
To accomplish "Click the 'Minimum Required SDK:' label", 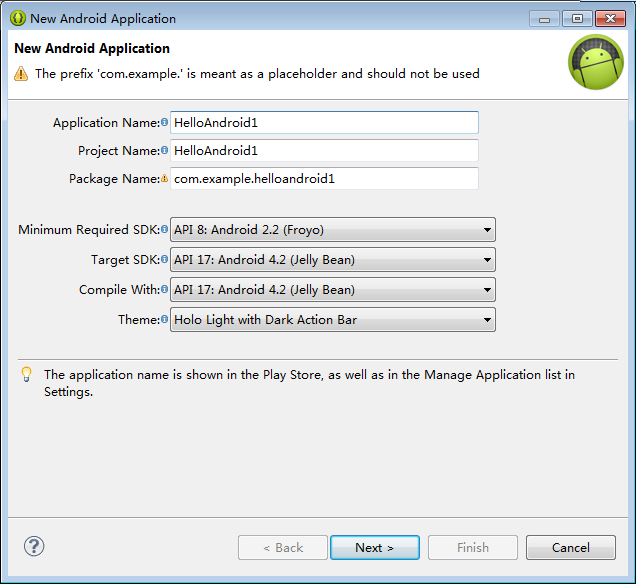I will (89, 230).
